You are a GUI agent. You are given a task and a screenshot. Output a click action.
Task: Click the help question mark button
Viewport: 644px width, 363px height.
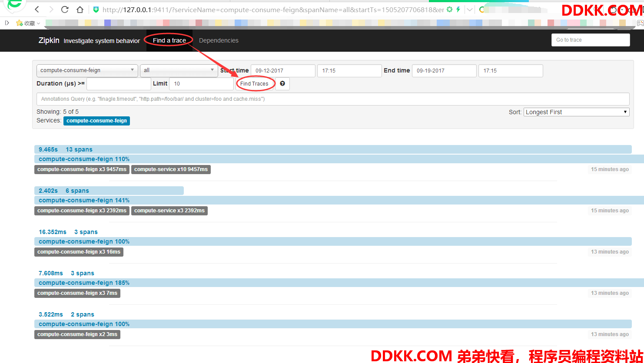pyautogui.click(x=282, y=84)
